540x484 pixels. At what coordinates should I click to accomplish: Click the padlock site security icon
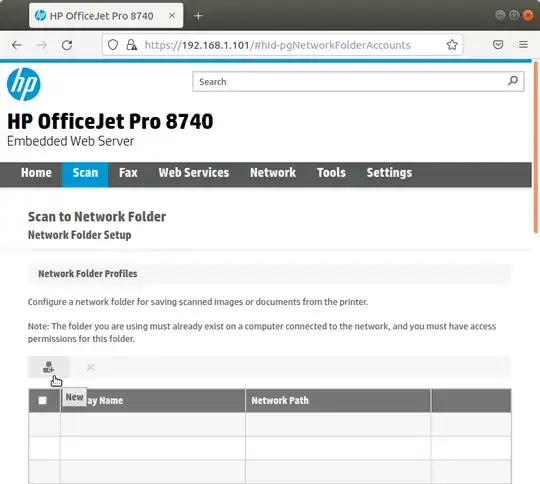[131, 45]
